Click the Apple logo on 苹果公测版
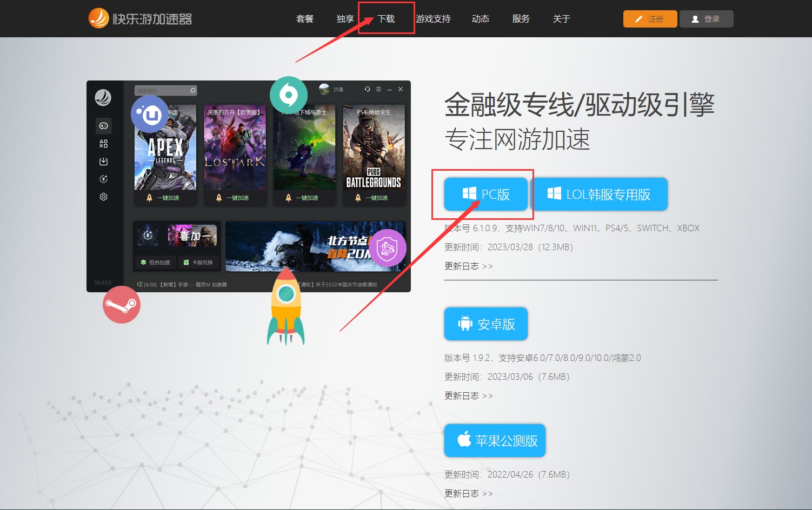Viewport: 812px width, 510px height. pyautogui.click(x=464, y=439)
